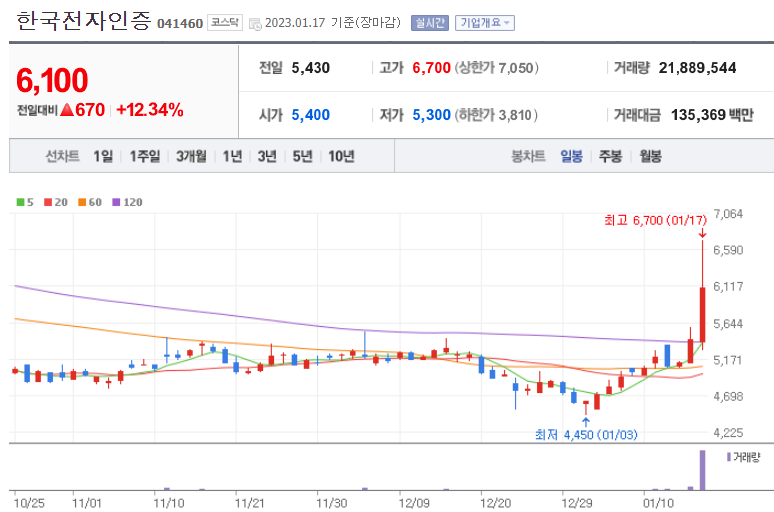774x512 pixels.
Task: Click the purple 120-day moving average swatch
Action: point(116,202)
